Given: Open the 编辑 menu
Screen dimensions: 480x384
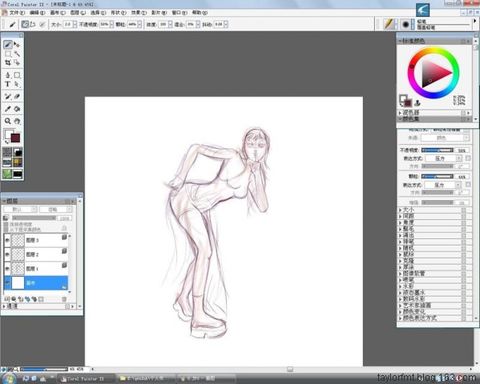Looking at the screenshot, I should point(37,13).
